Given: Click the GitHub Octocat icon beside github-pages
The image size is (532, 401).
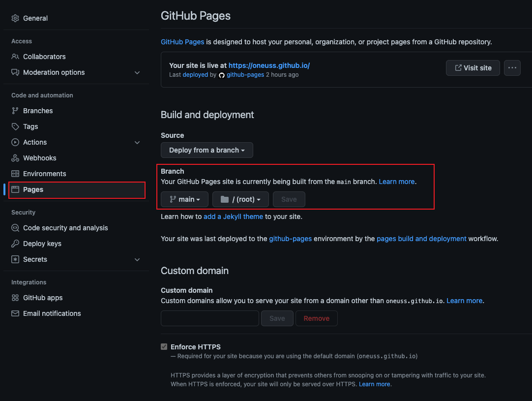Looking at the screenshot, I should pyautogui.click(x=222, y=75).
